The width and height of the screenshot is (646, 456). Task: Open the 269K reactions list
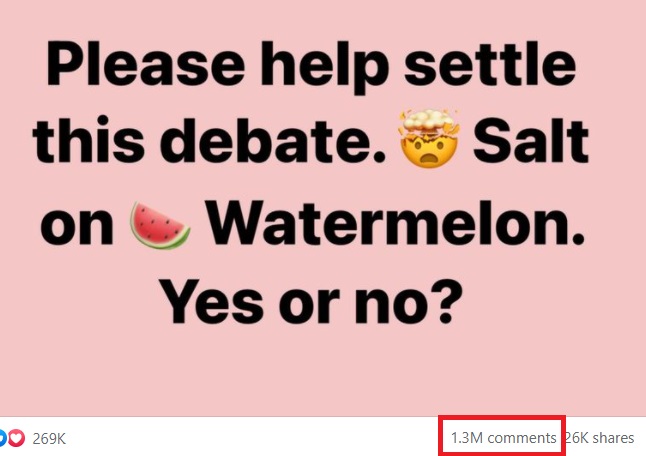click(49, 439)
